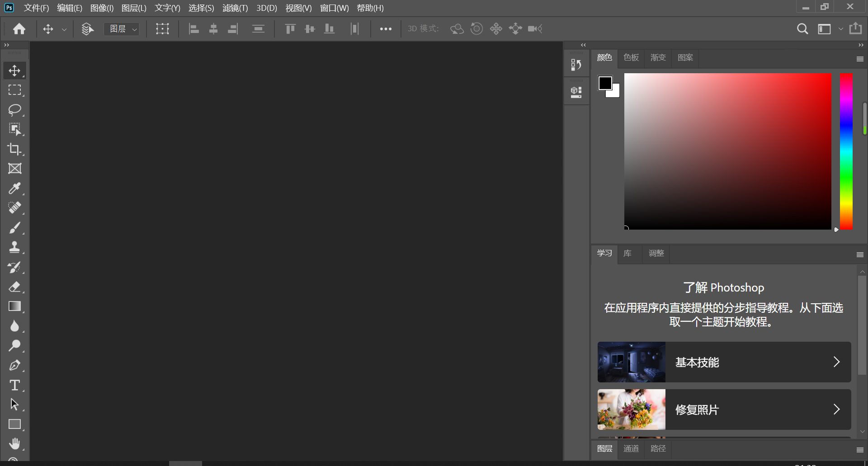Screen dimensions: 868x466
Task: Select the Rectangle shape tool
Action: click(14, 424)
